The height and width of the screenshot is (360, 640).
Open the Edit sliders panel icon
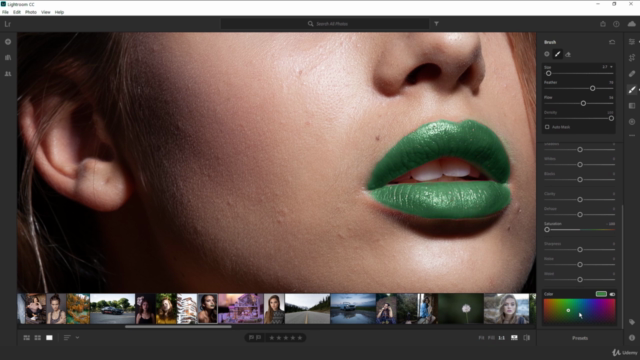point(632,42)
